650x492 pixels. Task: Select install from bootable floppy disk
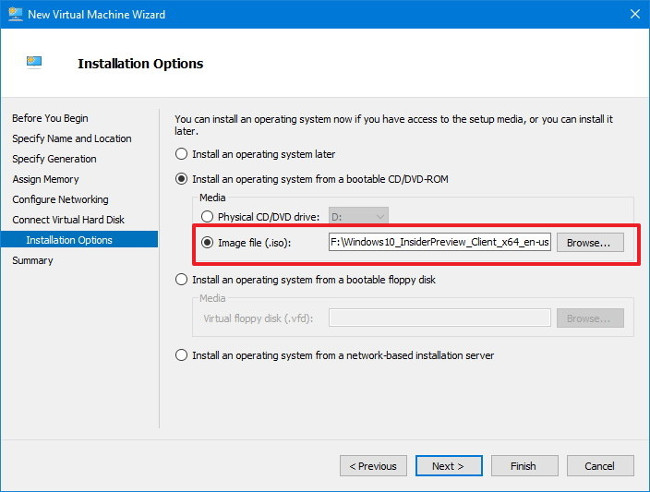click(x=181, y=279)
